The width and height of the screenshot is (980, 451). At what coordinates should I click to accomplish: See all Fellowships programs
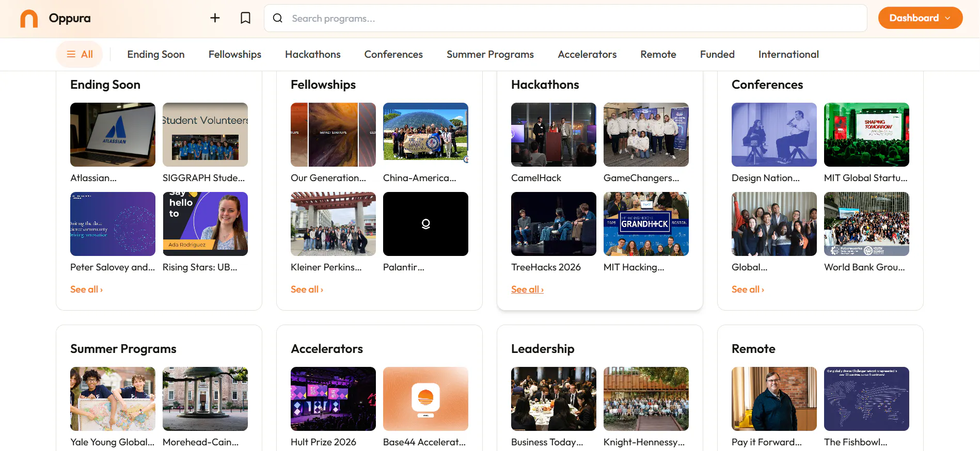(307, 289)
